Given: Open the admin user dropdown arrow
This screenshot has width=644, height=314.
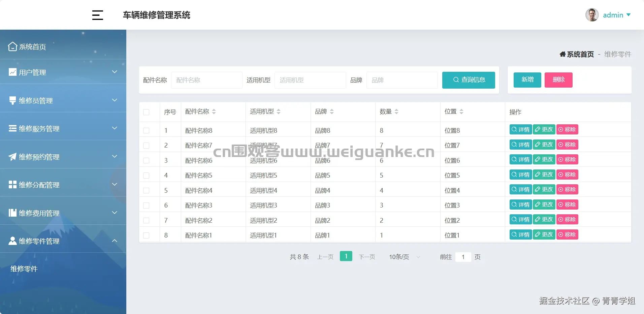Looking at the screenshot, I should pos(628,15).
